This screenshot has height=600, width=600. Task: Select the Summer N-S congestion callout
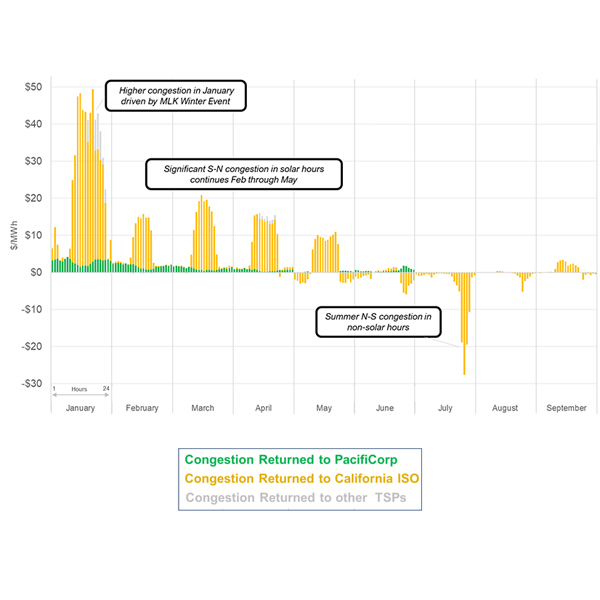(x=378, y=322)
